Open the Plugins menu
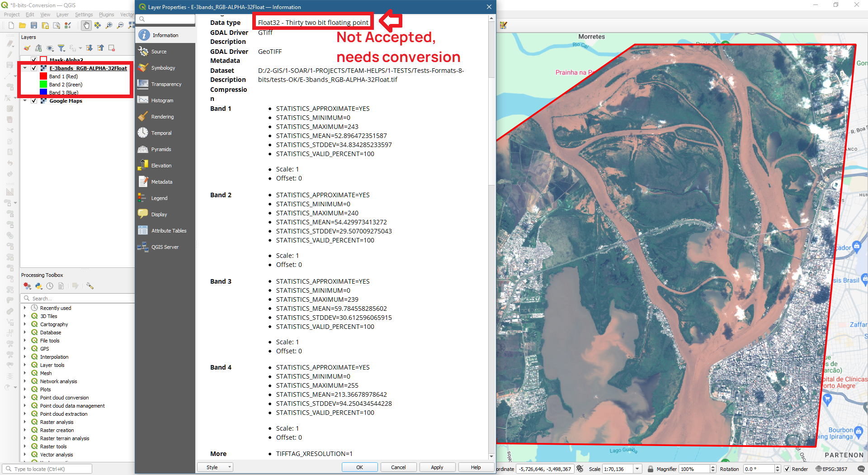The image size is (868, 475). click(106, 14)
